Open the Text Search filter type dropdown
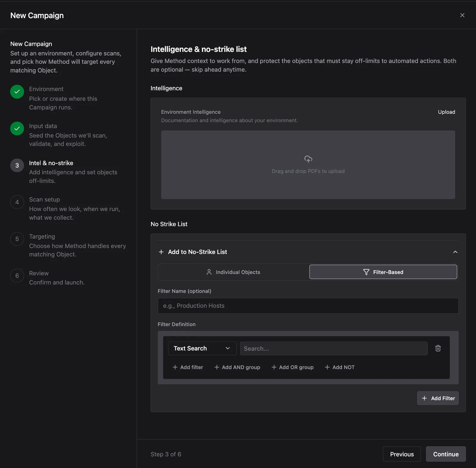Viewport: 476px width, 468px height. 202,348
